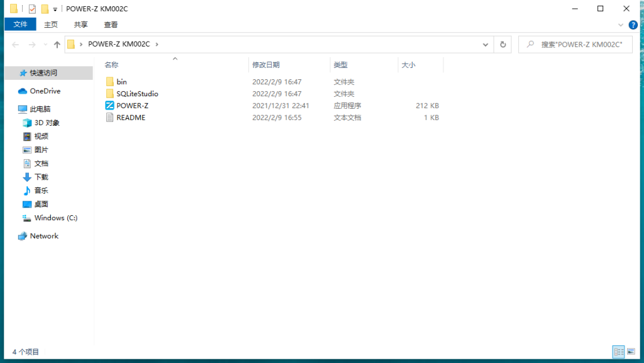Sort by the 修改日期 column header
644x363 pixels.
pyautogui.click(x=266, y=65)
